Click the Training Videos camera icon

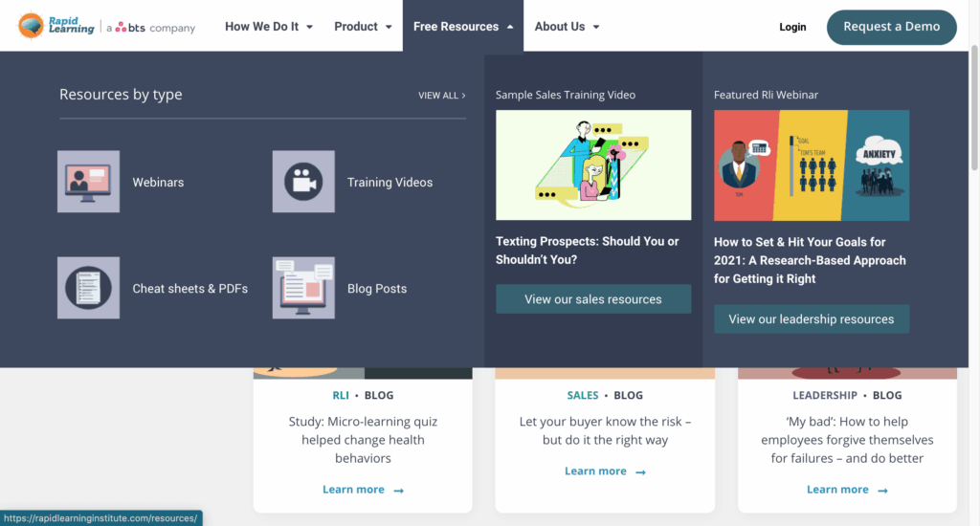(303, 182)
